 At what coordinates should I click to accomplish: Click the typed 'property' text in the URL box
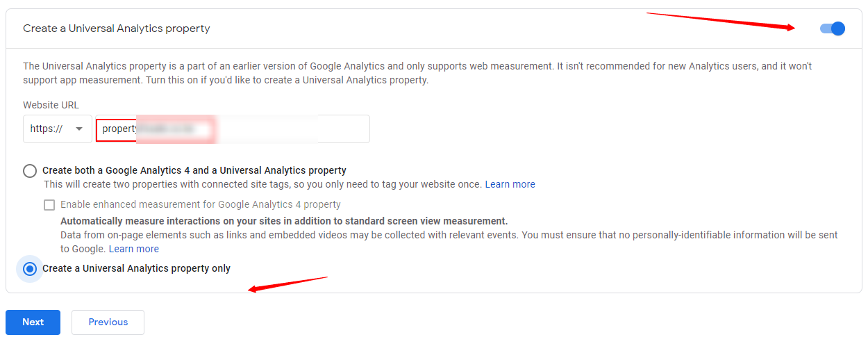click(x=118, y=129)
